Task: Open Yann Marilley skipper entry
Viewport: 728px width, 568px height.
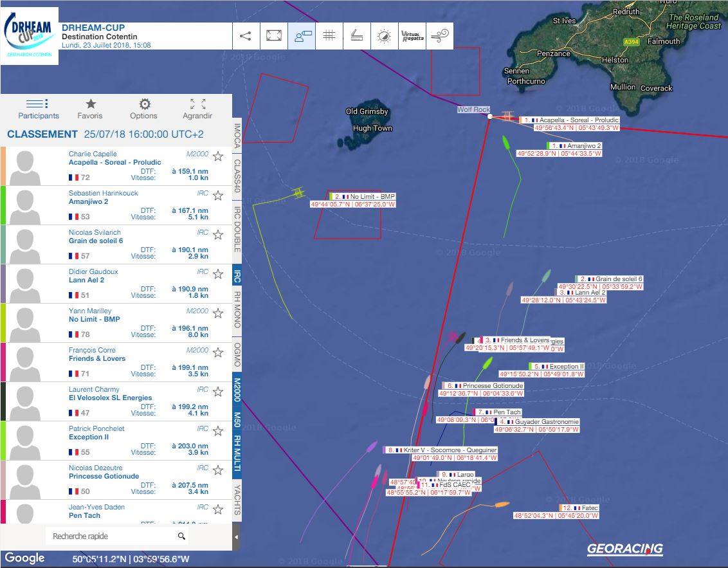Action: [116, 323]
